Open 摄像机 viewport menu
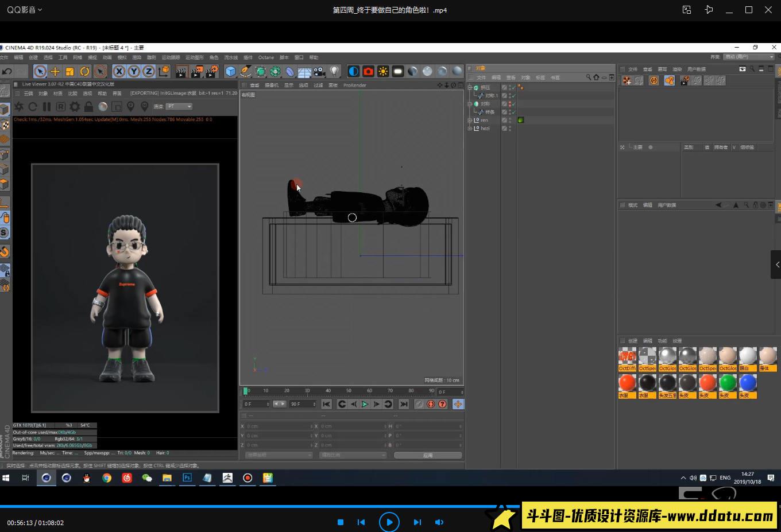The width and height of the screenshot is (781, 532). 272,85
